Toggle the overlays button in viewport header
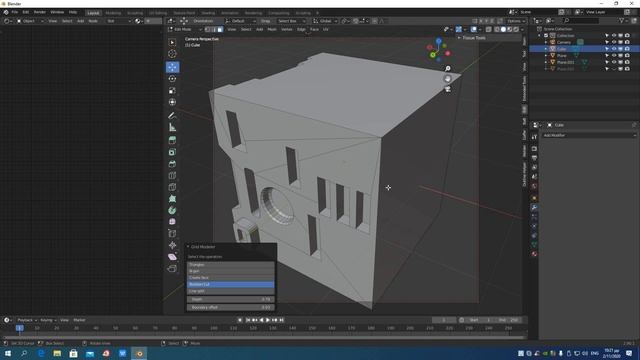The height and width of the screenshot is (360, 640). [x=473, y=29]
